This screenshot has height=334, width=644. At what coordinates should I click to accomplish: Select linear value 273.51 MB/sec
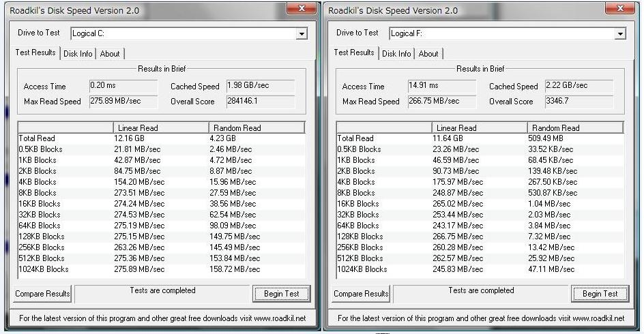click(x=139, y=193)
